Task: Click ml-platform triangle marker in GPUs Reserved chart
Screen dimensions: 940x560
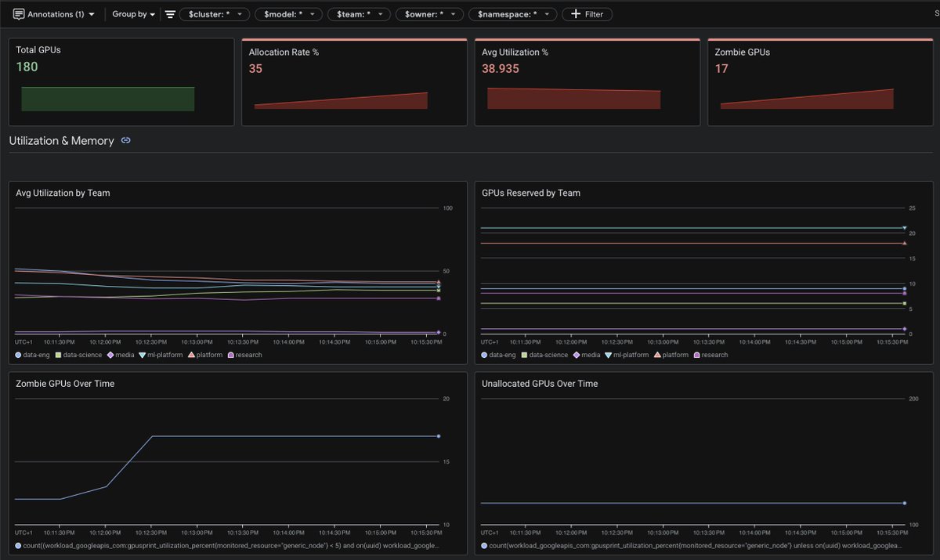Action: tap(904, 228)
